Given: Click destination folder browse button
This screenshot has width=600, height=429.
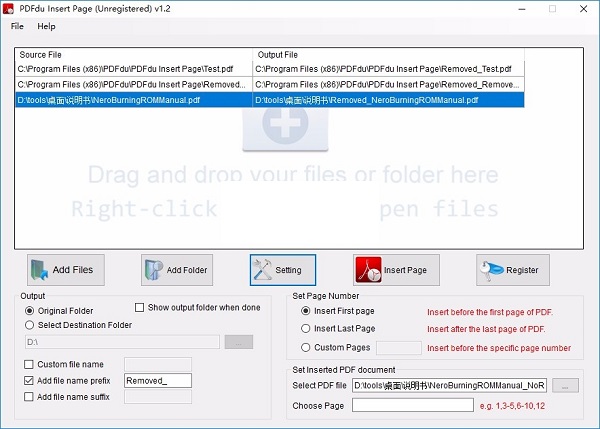Looking at the screenshot, I should coord(239,342).
